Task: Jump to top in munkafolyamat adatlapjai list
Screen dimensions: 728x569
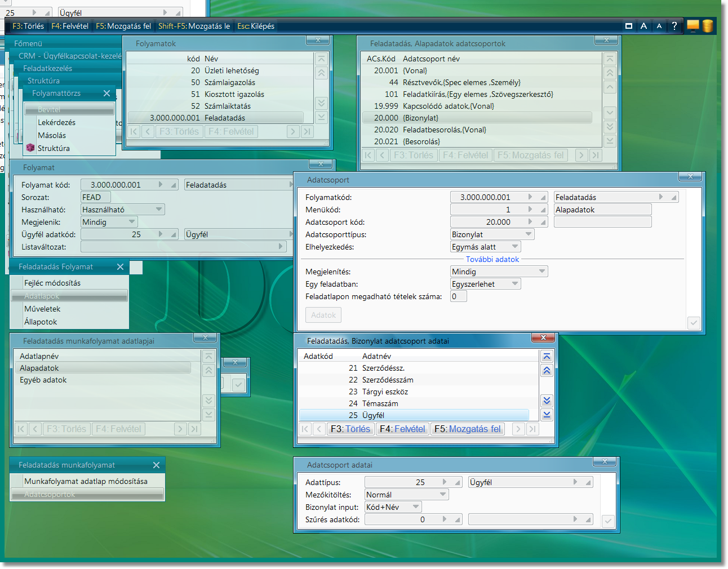Action: pos(208,357)
